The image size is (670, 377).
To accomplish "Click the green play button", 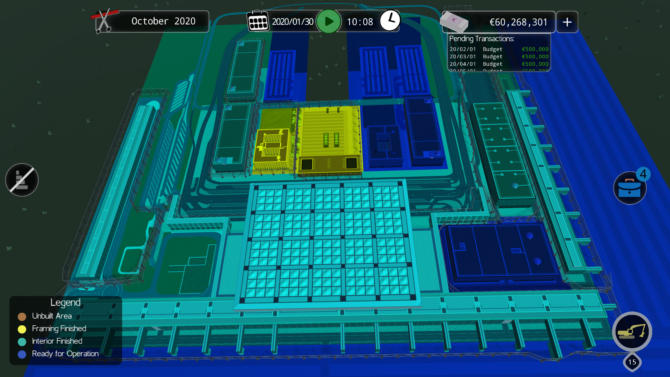I will (x=328, y=21).
